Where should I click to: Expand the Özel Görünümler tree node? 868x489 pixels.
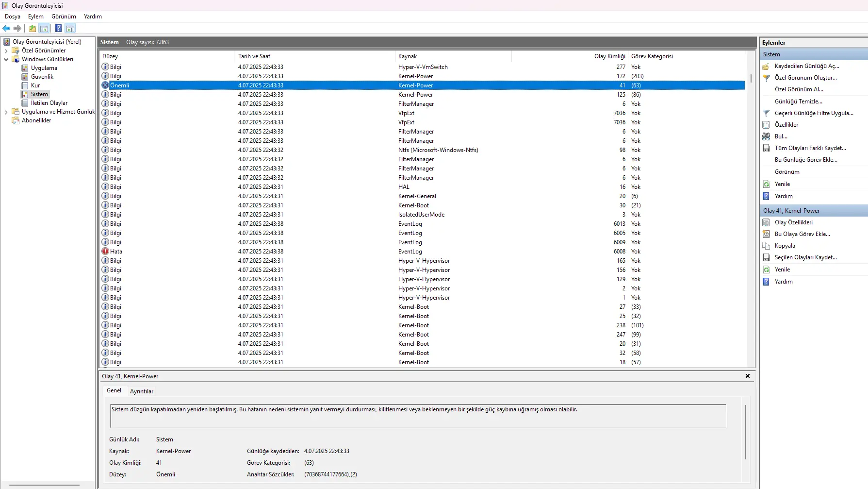[6, 51]
